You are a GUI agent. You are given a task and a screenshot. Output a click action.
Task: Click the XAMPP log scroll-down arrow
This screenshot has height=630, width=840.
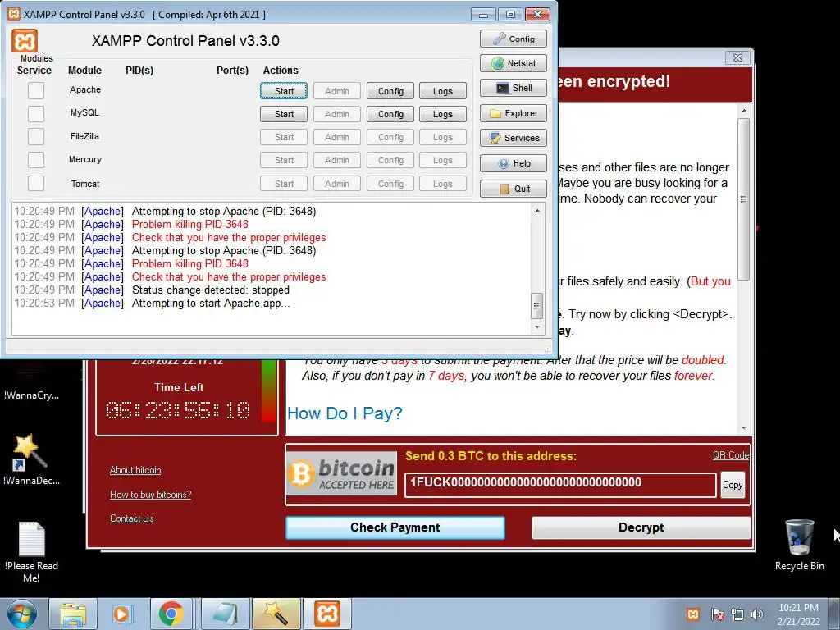click(x=536, y=326)
